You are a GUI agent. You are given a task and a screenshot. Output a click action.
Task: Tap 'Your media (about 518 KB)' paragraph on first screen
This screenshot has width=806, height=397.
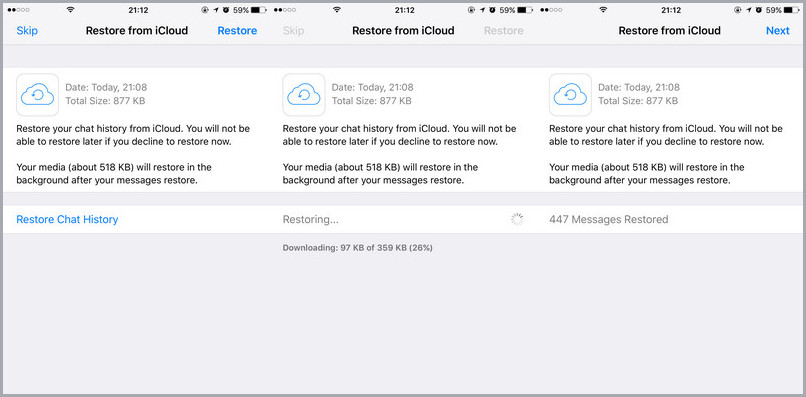coord(114,174)
